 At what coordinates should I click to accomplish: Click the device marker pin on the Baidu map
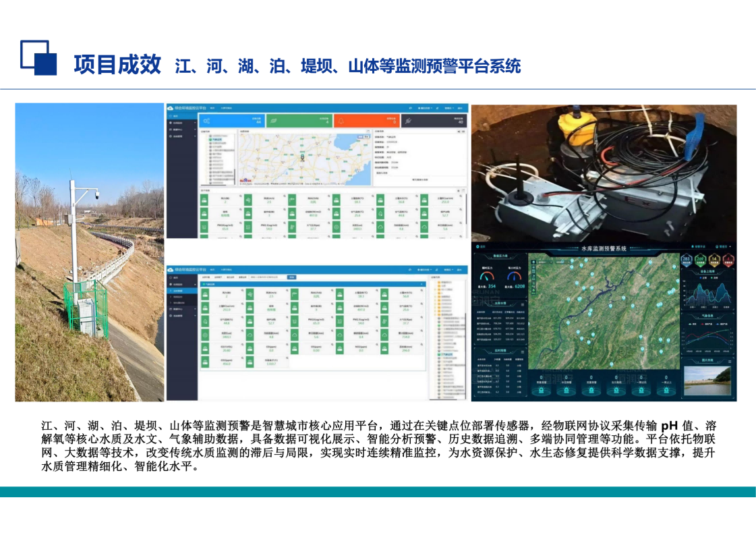[303, 159]
